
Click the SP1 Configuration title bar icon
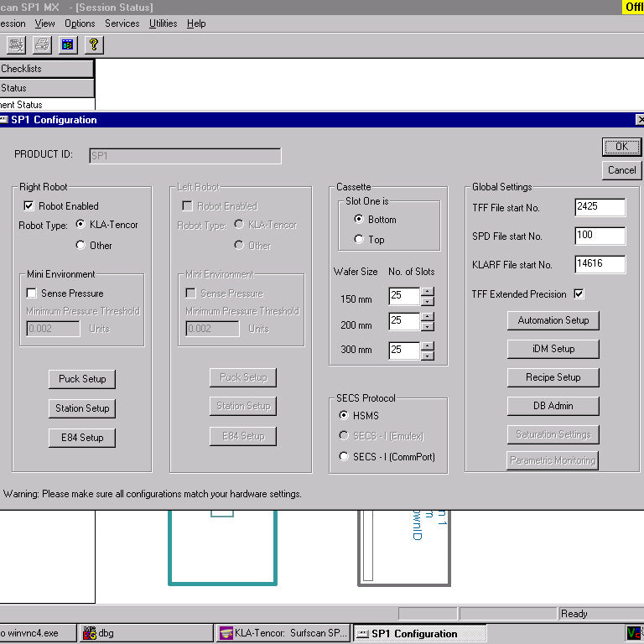point(3,120)
